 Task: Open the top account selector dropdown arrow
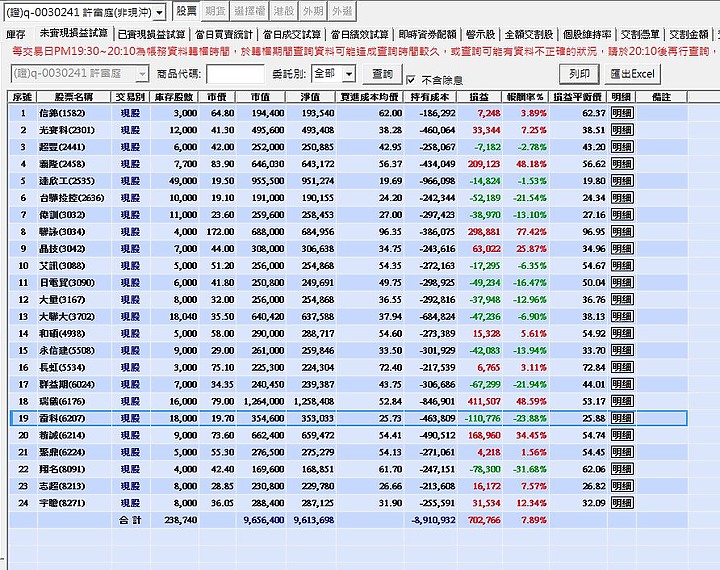(159, 12)
